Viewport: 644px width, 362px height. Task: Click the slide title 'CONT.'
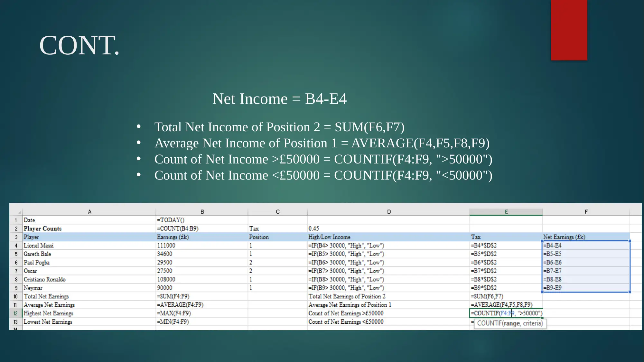[79, 45]
